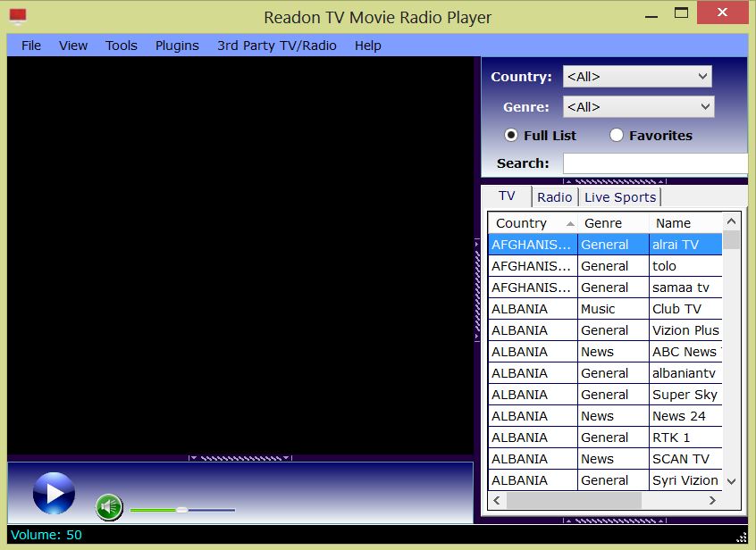Maximize the Readon player window

(681, 13)
